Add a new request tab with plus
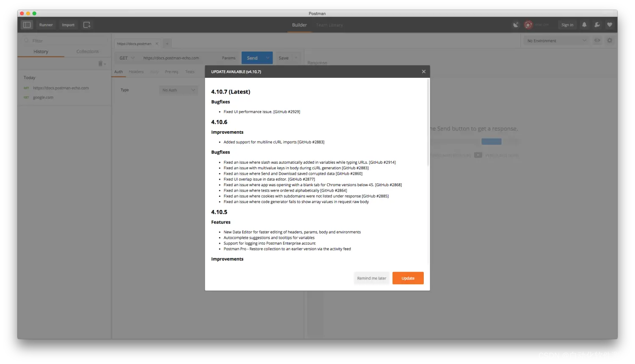This screenshot has height=364, width=635. 167,44
